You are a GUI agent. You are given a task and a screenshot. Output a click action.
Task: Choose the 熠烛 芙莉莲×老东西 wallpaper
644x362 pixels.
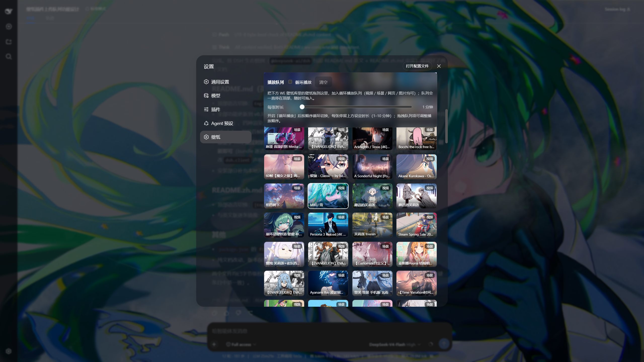[284, 254]
